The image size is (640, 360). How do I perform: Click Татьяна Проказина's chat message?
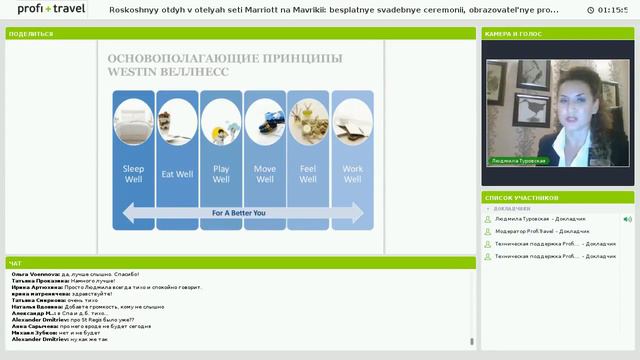coord(63,281)
